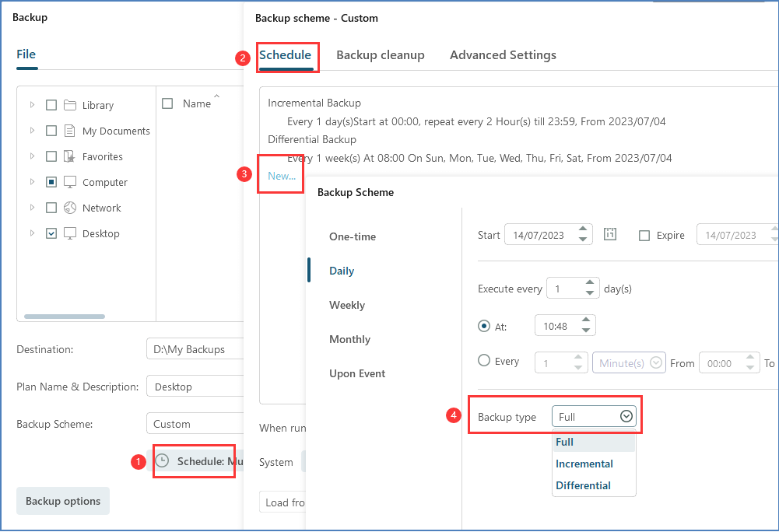This screenshot has width=779, height=532.
Task: Click the horizontal scrollbar under file tree
Action: pyautogui.click(x=65, y=317)
